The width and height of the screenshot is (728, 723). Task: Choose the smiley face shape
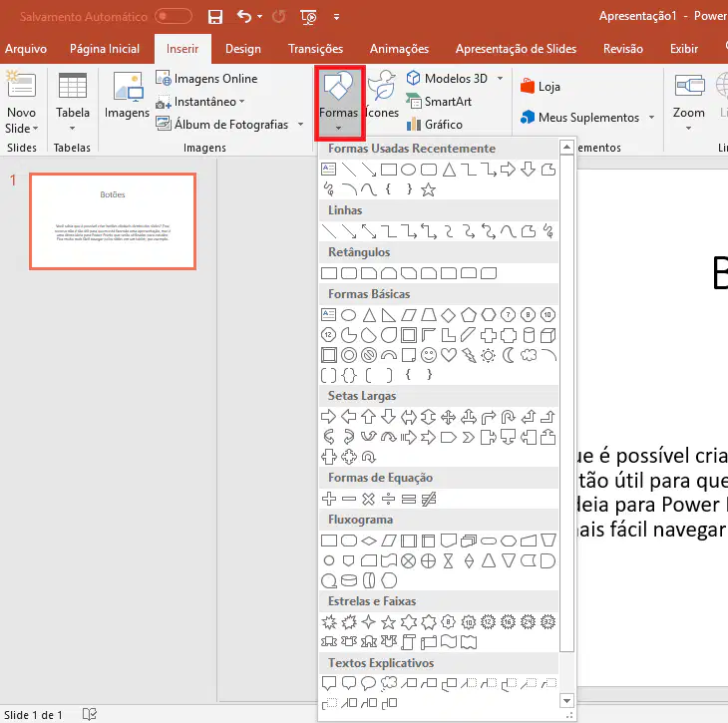[x=429, y=356]
